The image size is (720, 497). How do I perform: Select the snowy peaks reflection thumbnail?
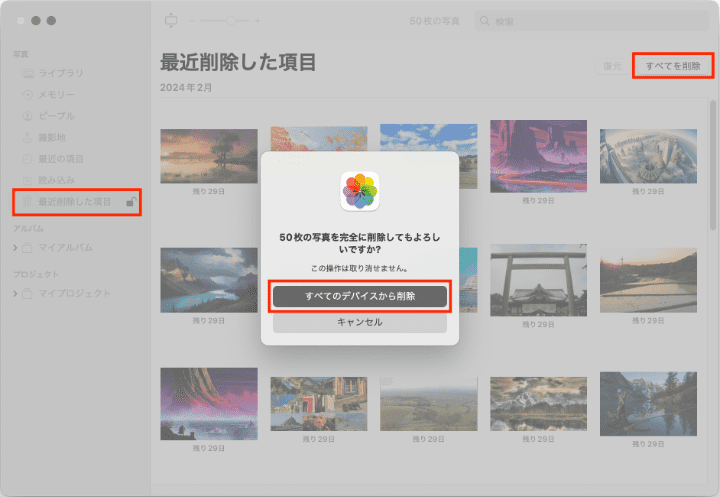tap(538, 404)
